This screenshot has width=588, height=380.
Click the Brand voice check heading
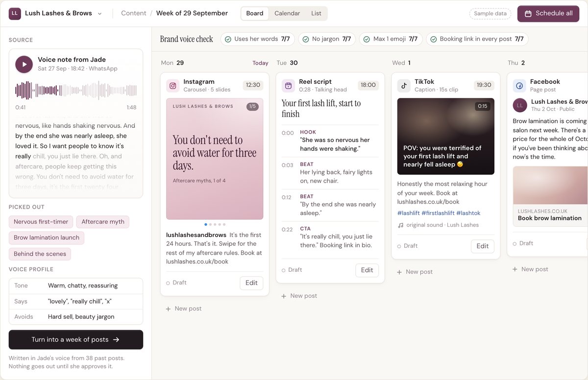(x=187, y=39)
